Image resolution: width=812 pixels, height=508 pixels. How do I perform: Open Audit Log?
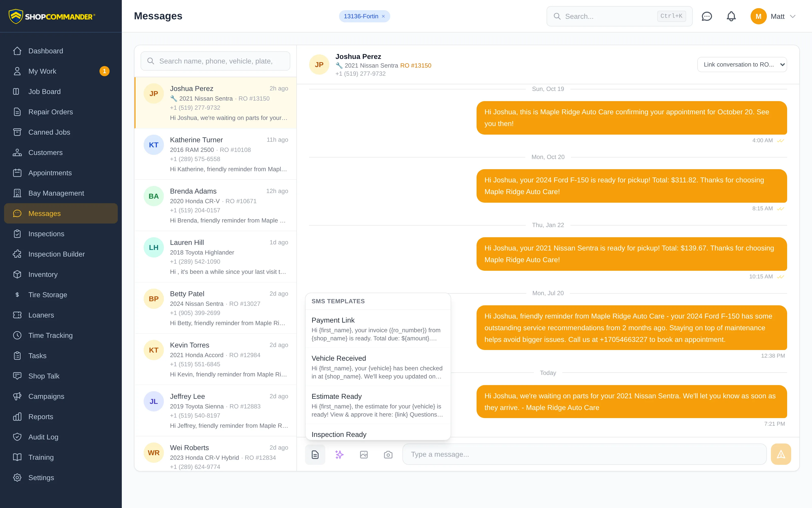(x=61, y=437)
